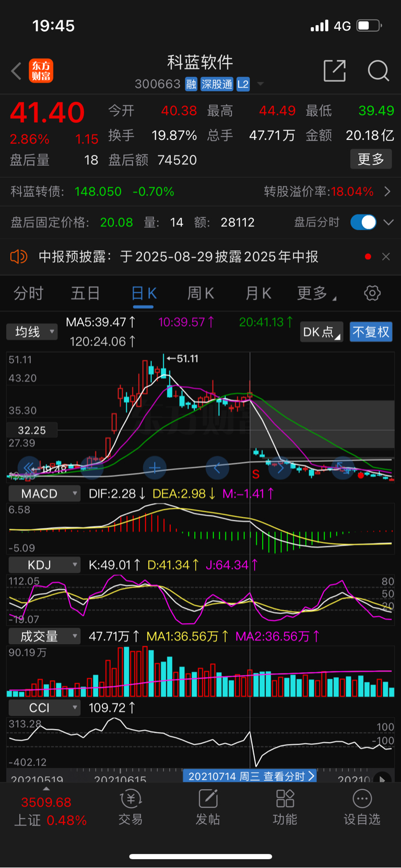Screen dimensions: 401x868
Task: Dismiss the 中报预披露 notice
Action: click(386, 257)
